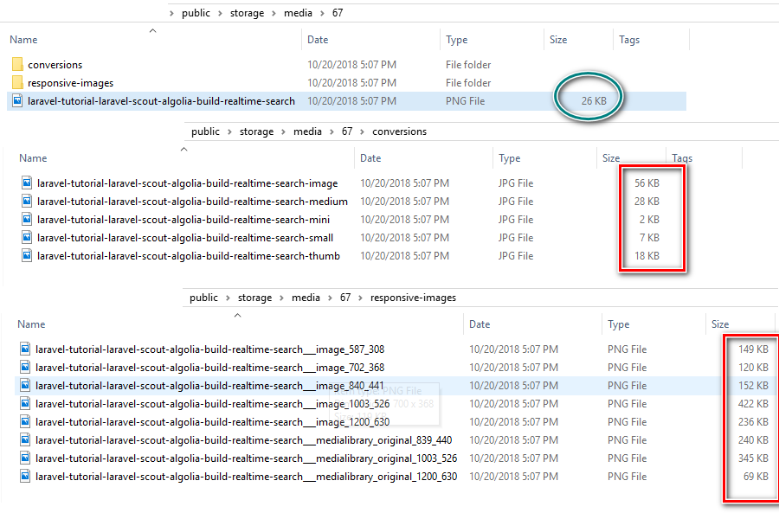
Task: Expand chevron after storage in top breadcrumb
Action: tap(274, 14)
